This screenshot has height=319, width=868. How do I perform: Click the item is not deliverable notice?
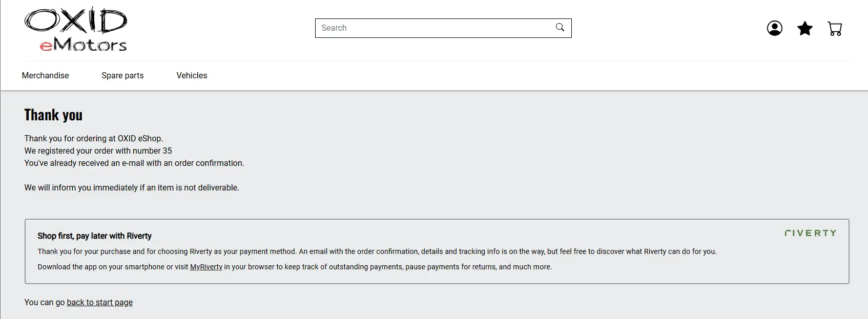click(132, 187)
